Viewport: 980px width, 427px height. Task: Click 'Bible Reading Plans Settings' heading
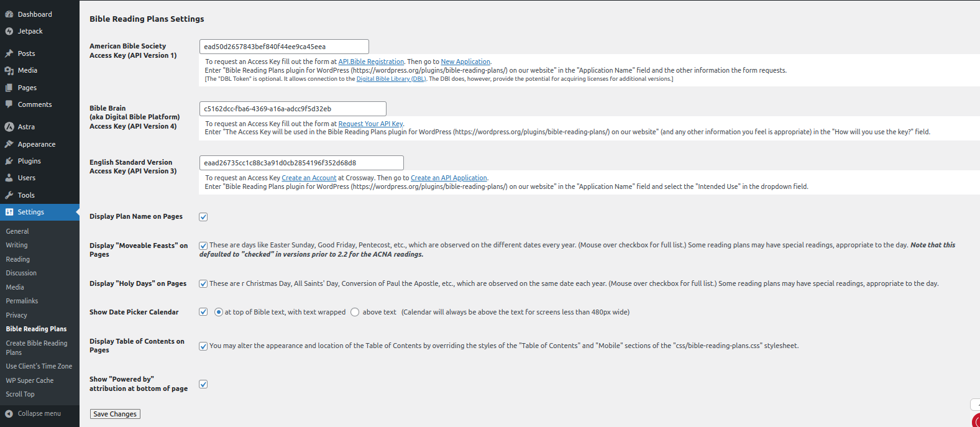coord(147,19)
